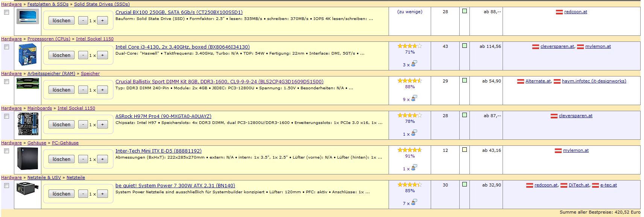Toggle availability box in Intel Core i3-4130 row
644x217 pixels.
coord(465,46)
